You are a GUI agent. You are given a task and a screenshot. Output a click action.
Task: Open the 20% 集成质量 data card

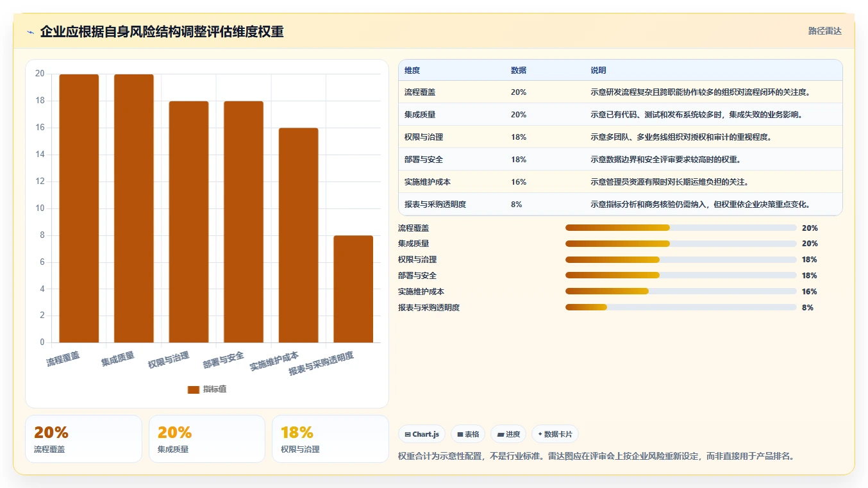tap(207, 439)
